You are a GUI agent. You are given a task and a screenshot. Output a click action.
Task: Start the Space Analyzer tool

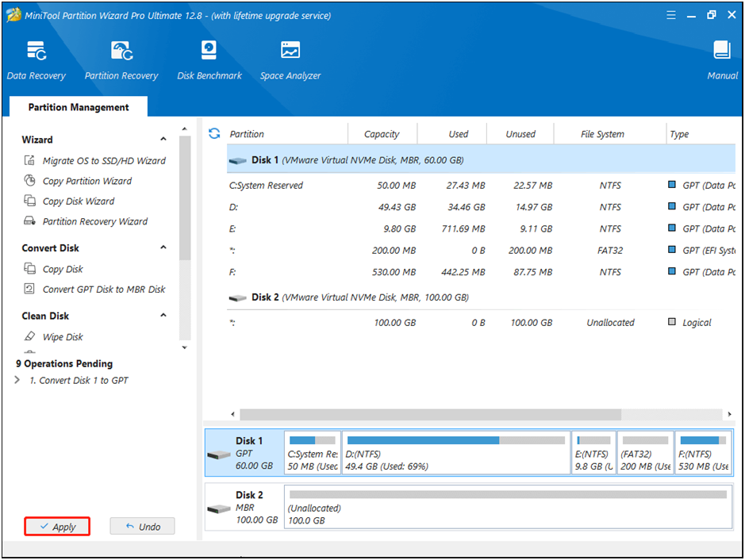(x=290, y=60)
